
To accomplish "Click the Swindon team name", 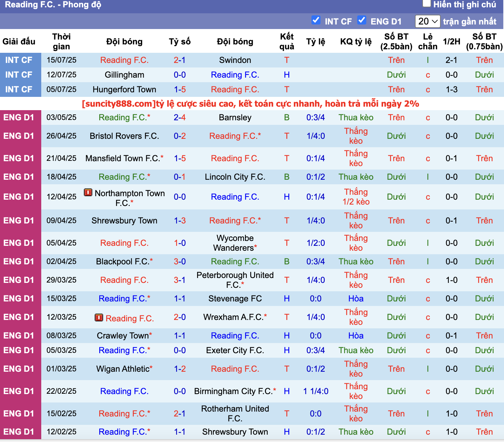I will coord(235,60).
